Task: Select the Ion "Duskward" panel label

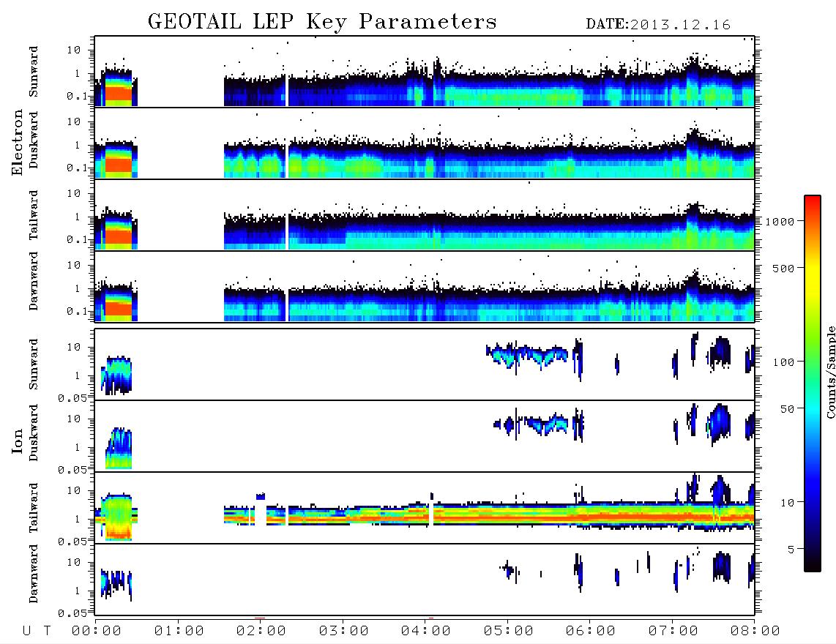Action: pyautogui.click(x=34, y=433)
